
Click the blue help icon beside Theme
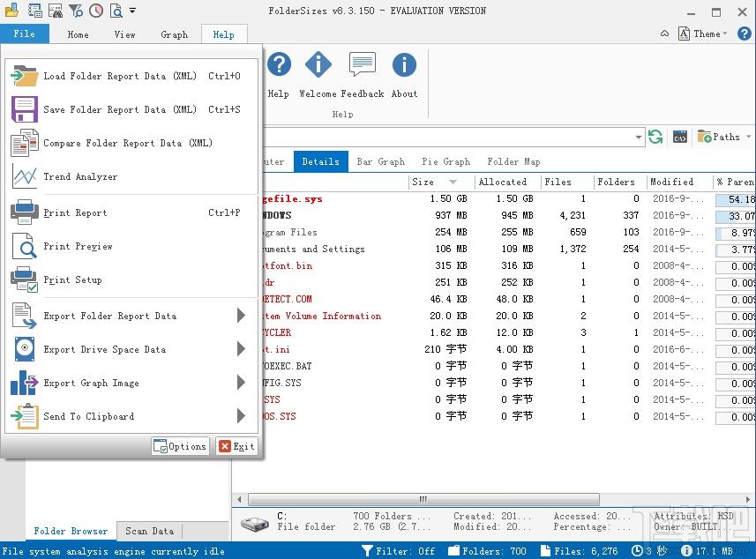tap(744, 34)
